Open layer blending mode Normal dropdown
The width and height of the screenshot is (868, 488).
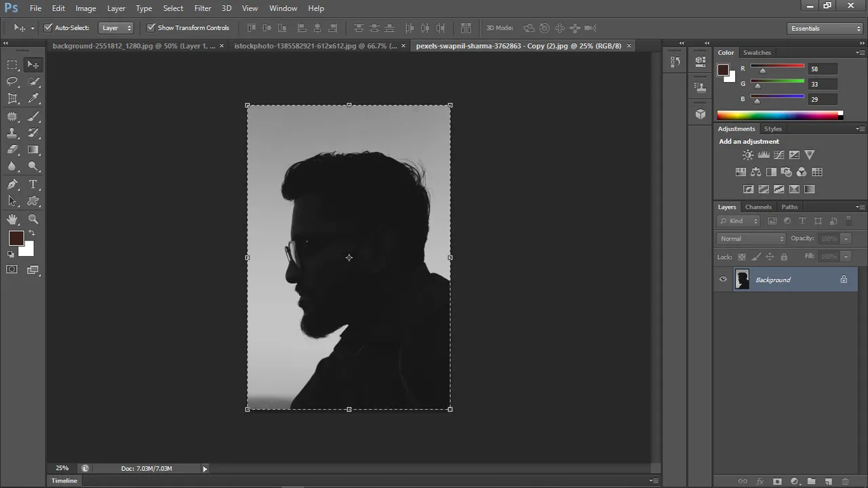(751, 239)
